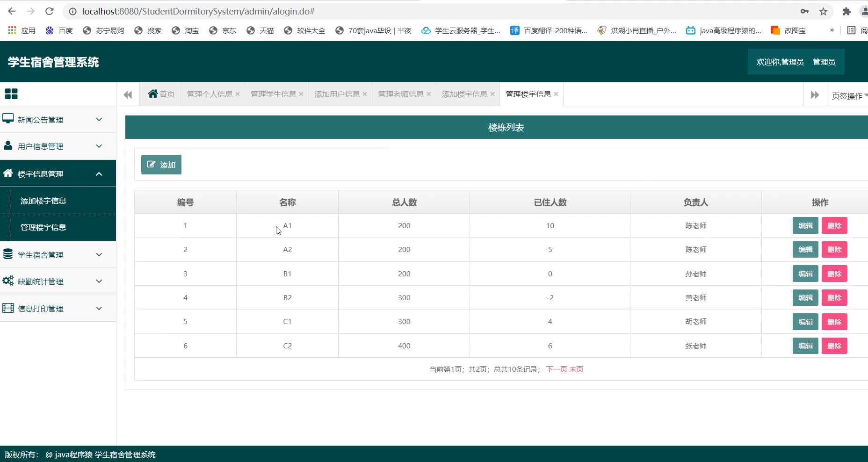Open browser extensions puzzle icon
868x462 pixels.
tap(846, 11)
